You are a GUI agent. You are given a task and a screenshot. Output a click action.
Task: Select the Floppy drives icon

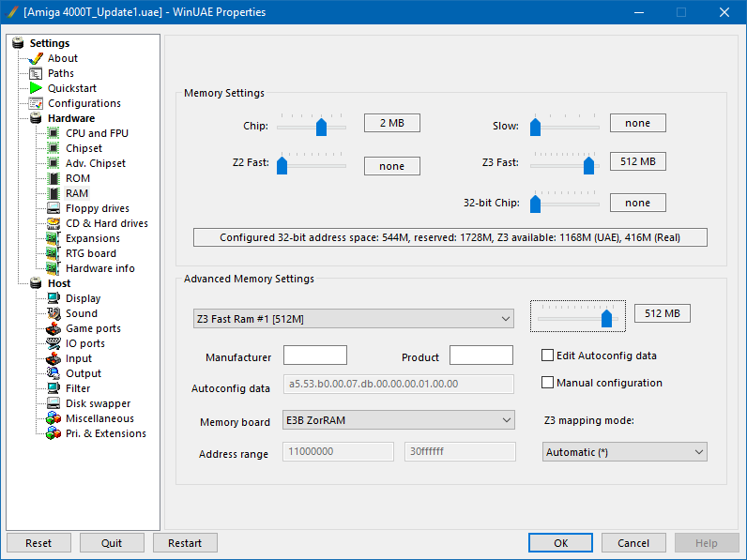(x=53, y=208)
